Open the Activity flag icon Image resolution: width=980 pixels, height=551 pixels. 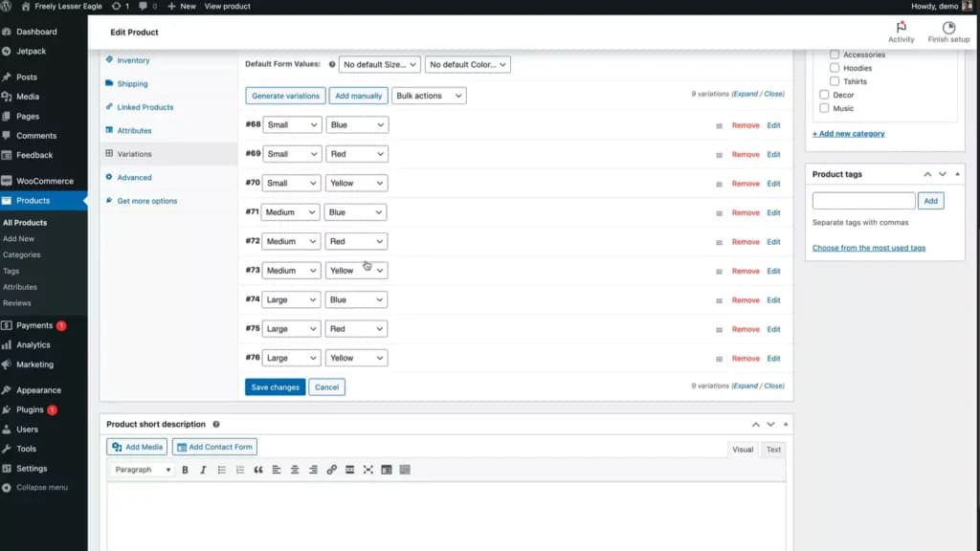coord(901,28)
